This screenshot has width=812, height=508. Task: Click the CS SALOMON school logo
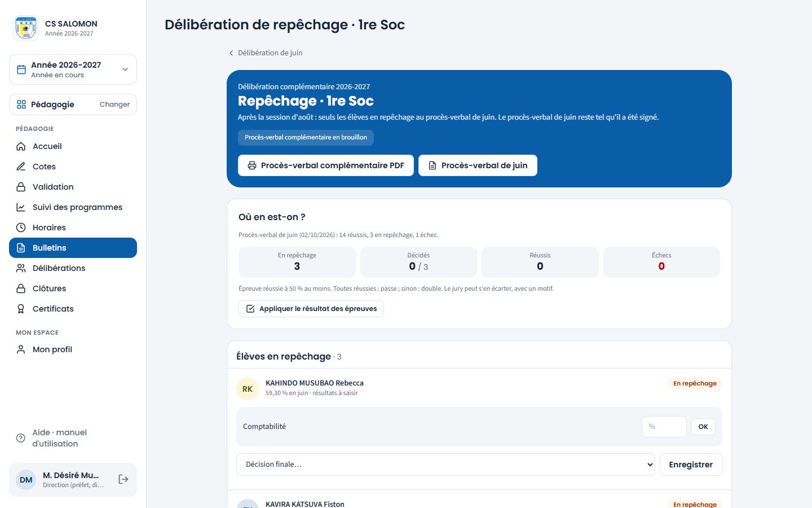click(26, 28)
